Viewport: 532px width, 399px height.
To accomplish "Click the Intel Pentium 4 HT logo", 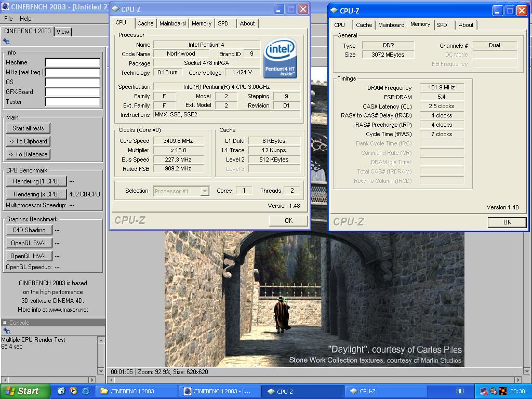I will point(280,58).
